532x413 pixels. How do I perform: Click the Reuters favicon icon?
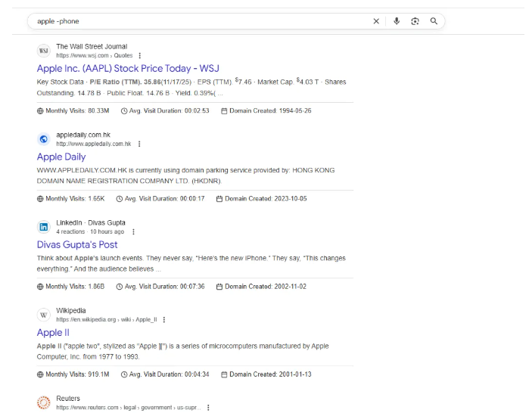tap(44, 402)
